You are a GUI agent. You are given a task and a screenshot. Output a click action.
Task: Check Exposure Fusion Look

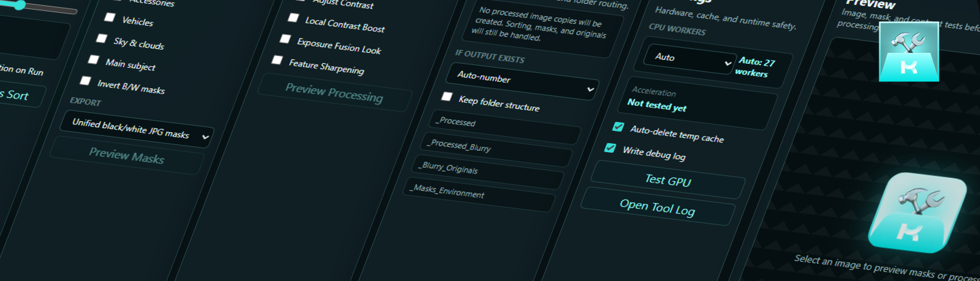pyautogui.click(x=285, y=39)
